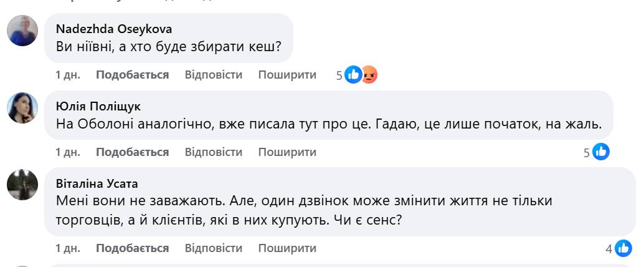Click the like reaction icon on Nadezhda Oseykova's comment
The image size is (644, 267).
pyautogui.click(x=353, y=75)
